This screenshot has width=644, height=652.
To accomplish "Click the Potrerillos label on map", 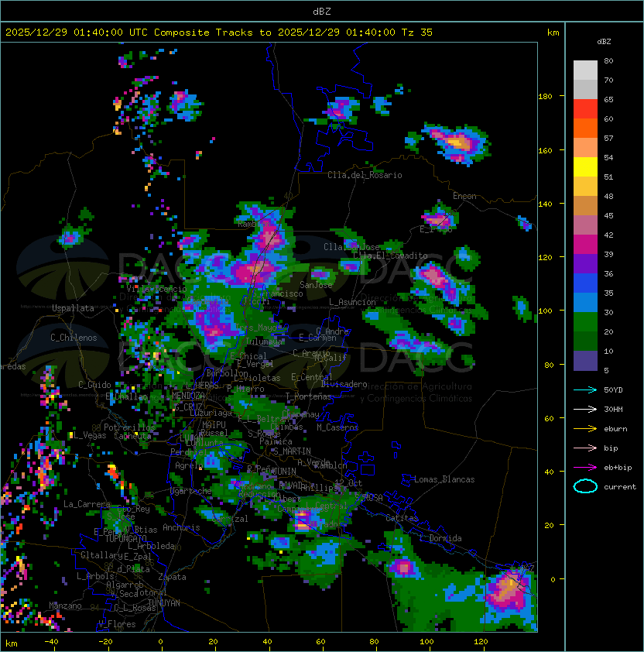I will [x=129, y=427].
